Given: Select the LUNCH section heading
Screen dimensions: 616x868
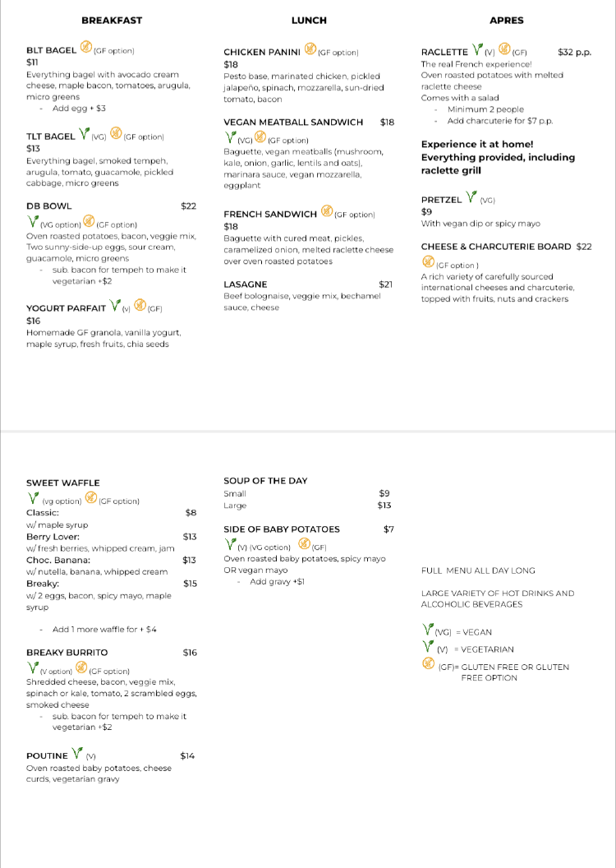Looking at the screenshot, I should [309, 21].
